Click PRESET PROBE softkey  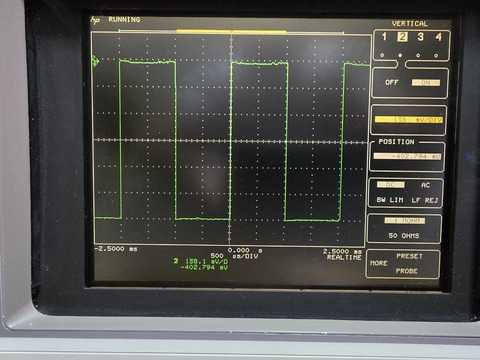pyautogui.click(x=408, y=264)
